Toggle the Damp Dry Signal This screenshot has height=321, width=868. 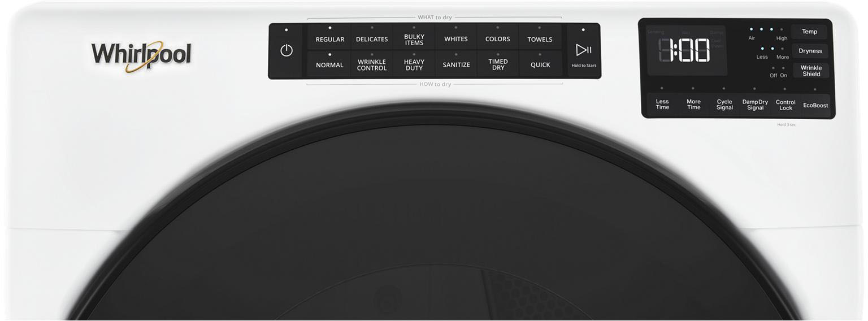(755, 105)
